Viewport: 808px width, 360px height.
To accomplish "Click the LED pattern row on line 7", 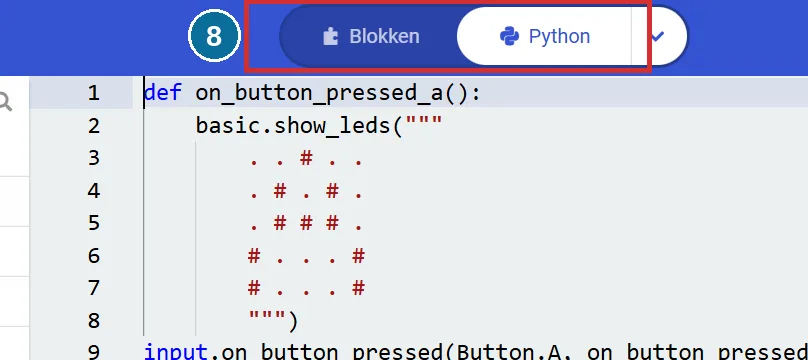I will tap(306, 288).
